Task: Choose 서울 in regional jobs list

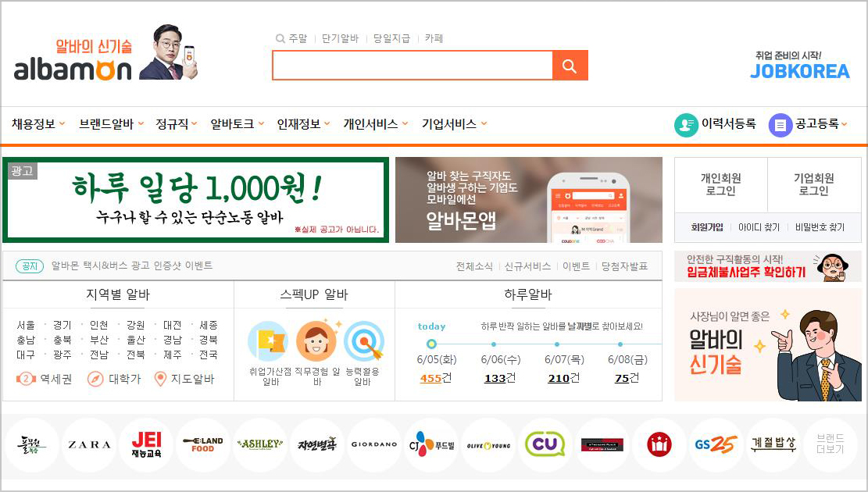Action: (26, 325)
